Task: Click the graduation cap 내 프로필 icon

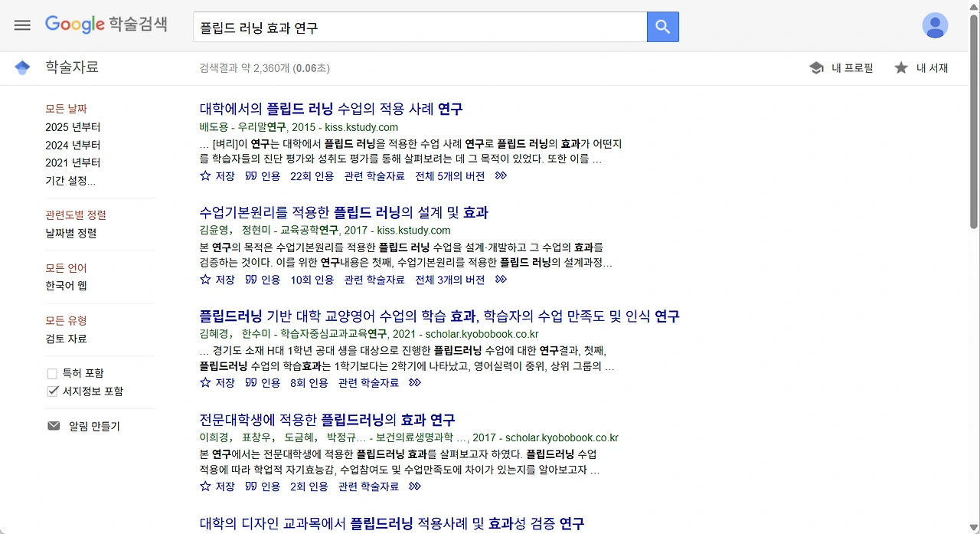Action: click(817, 68)
